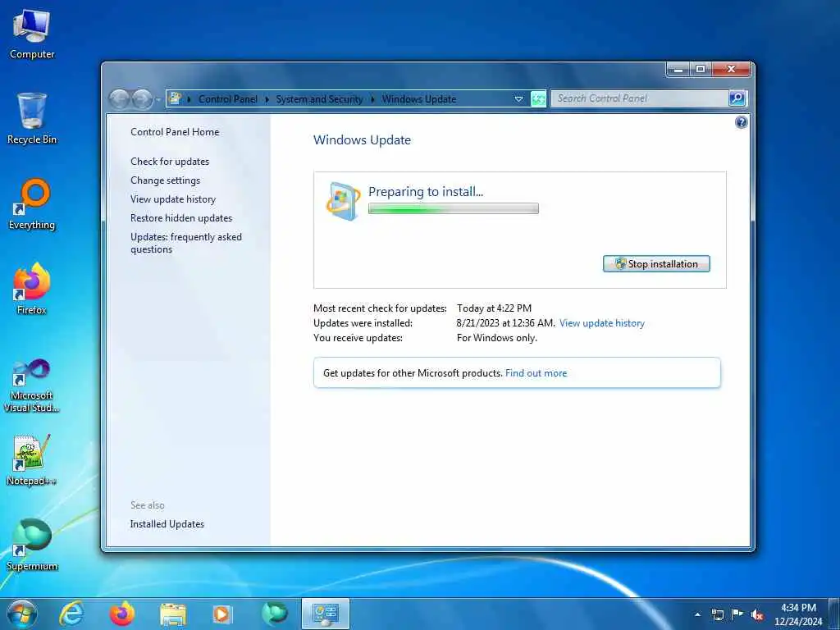
Task: Click the Show desktop strip beside the clock
Action: click(834, 614)
